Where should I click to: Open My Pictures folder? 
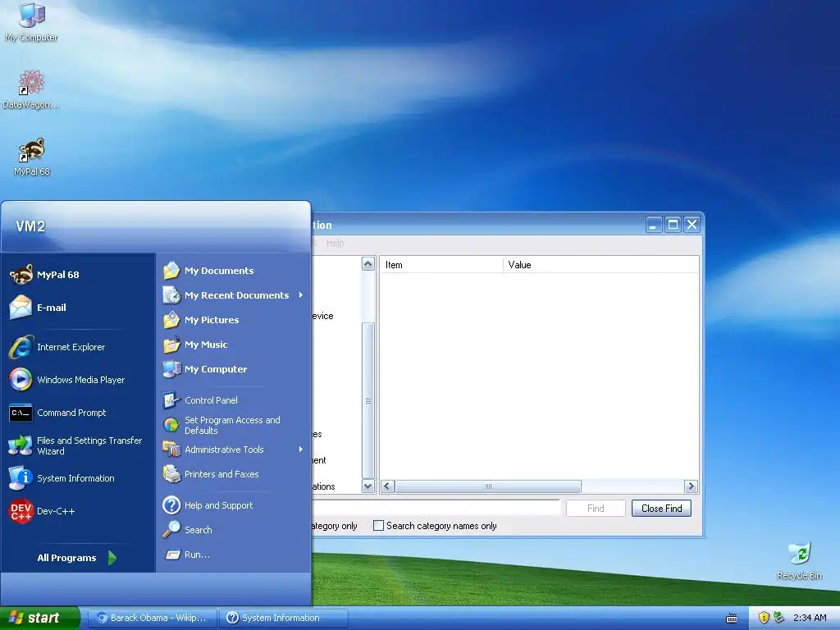coord(233,320)
